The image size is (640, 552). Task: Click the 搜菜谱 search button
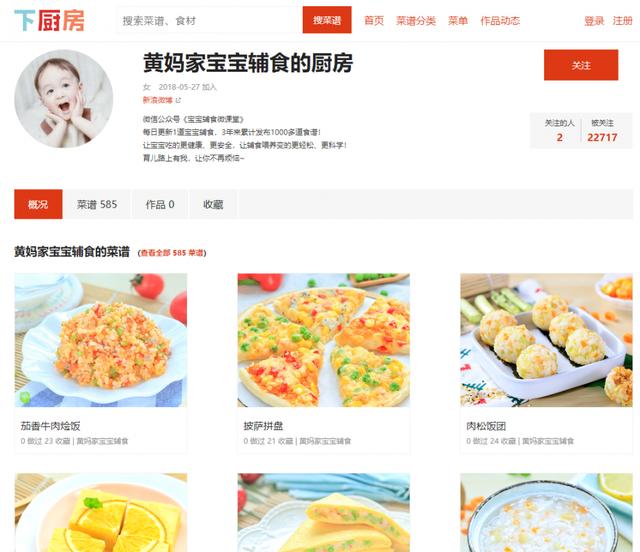[327, 20]
